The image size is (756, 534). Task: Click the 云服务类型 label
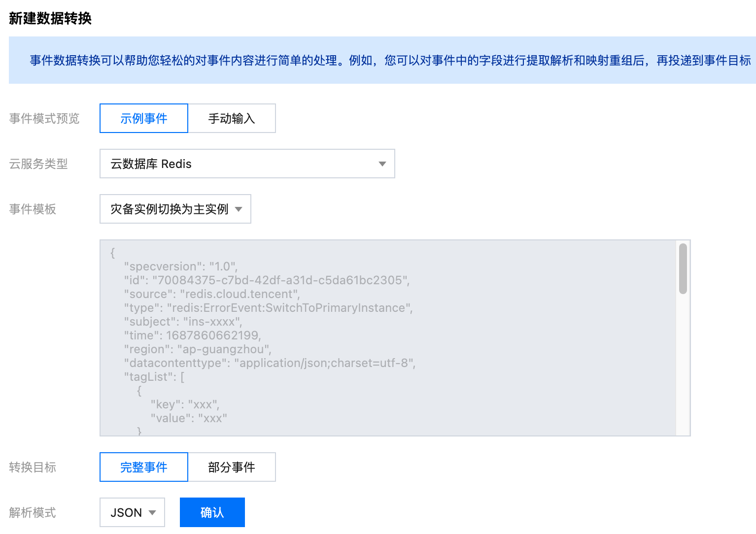click(38, 164)
